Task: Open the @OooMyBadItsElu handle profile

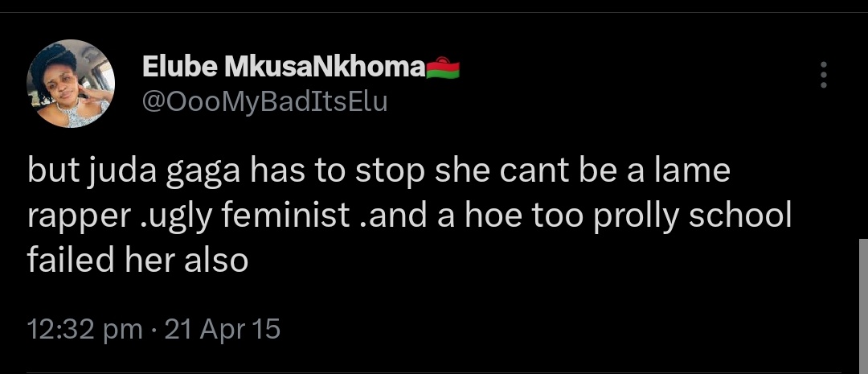Action: [265, 102]
